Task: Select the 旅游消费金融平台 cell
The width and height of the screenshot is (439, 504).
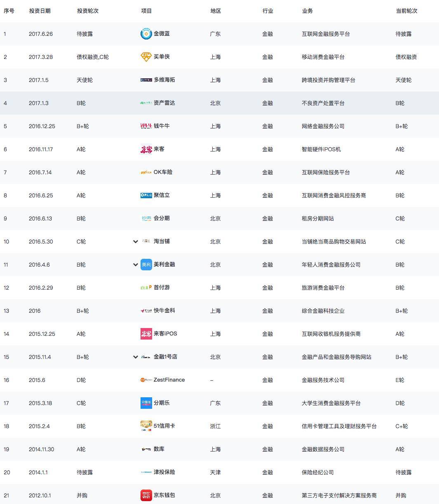Action: [x=323, y=288]
